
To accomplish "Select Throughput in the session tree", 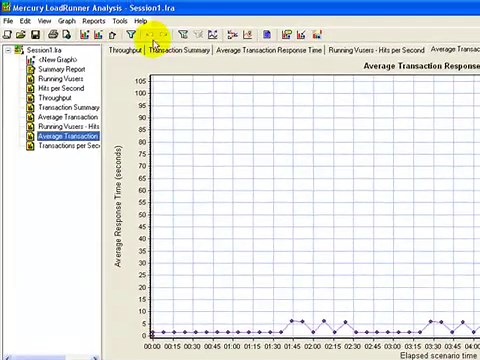I will point(55,98).
